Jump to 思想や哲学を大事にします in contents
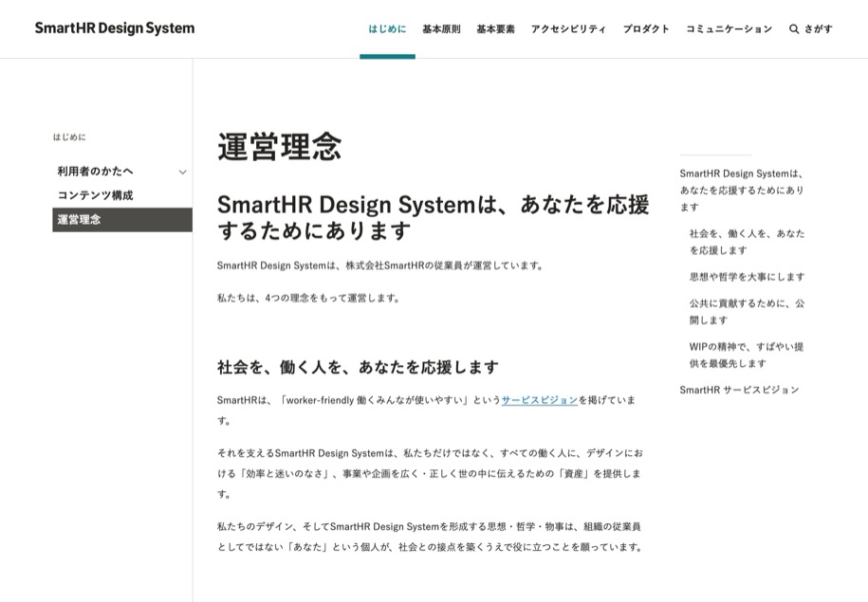 tap(747, 277)
